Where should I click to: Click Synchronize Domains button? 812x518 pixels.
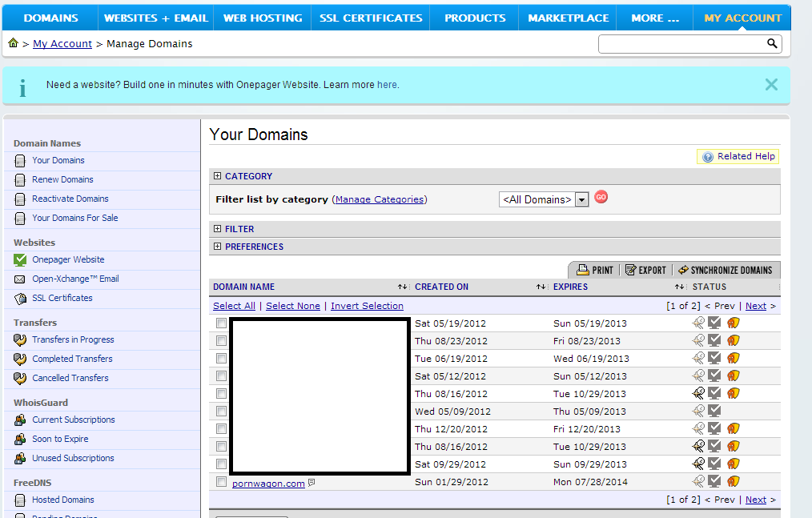point(725,271)
